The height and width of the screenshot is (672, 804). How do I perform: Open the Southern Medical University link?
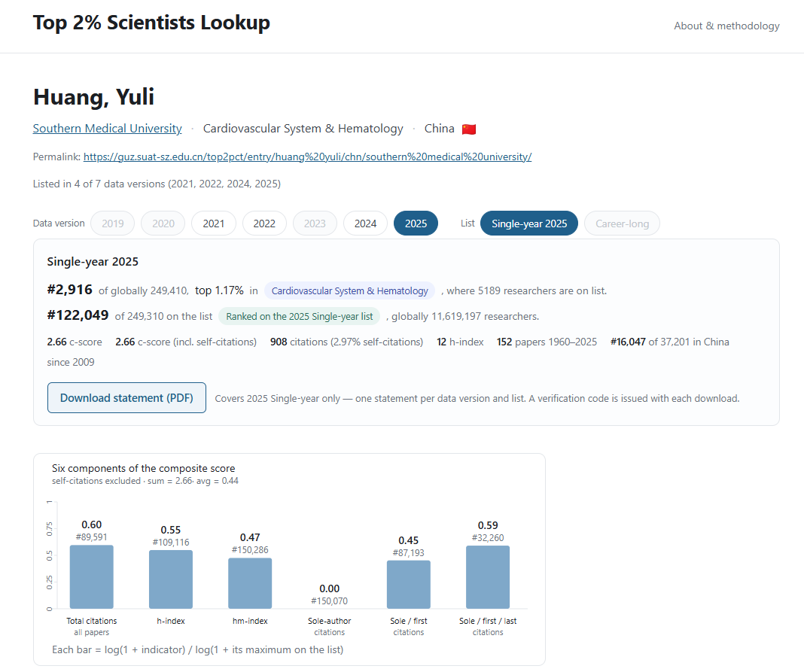tap(107, 128)
